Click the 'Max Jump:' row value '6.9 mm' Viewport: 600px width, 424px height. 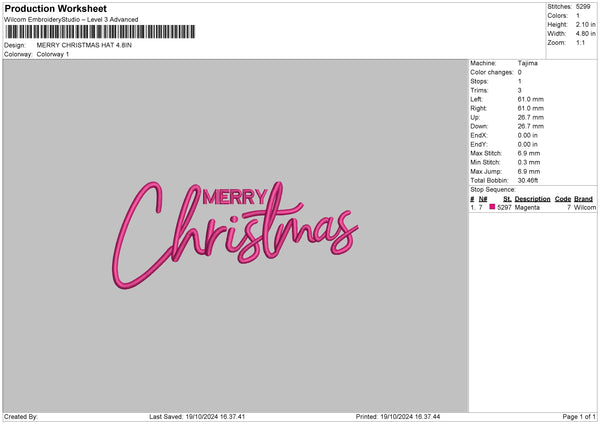(529, 172)
